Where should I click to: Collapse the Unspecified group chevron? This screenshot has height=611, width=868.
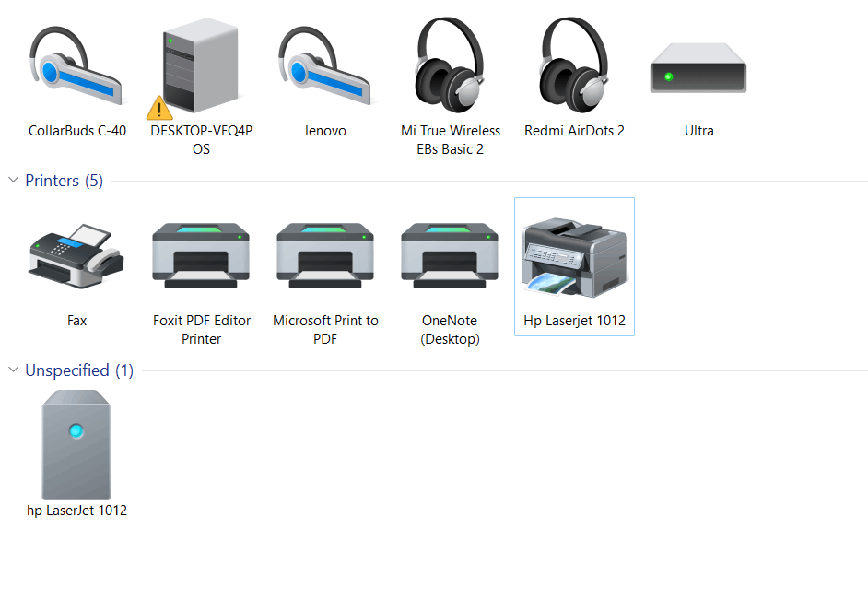[x=13, y=370]
